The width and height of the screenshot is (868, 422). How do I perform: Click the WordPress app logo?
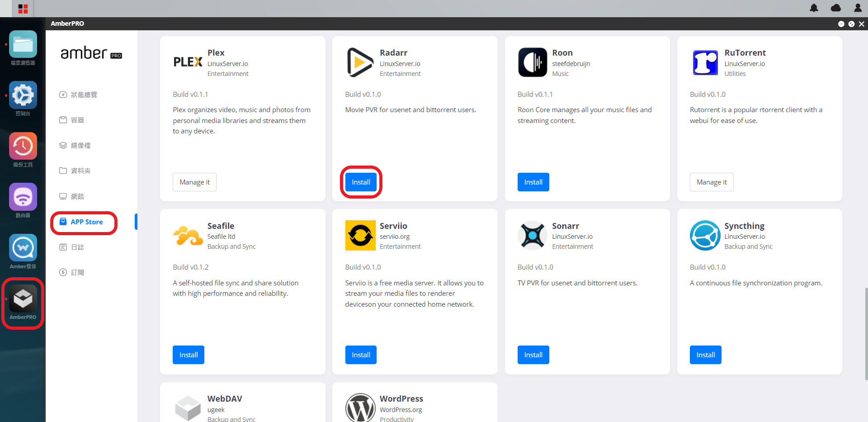tap(360, 408)
